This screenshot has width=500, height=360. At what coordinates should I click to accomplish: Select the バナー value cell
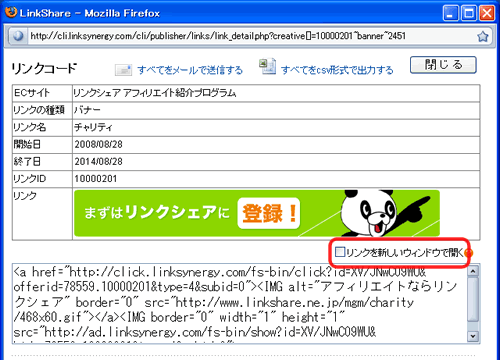coord(276,110)
